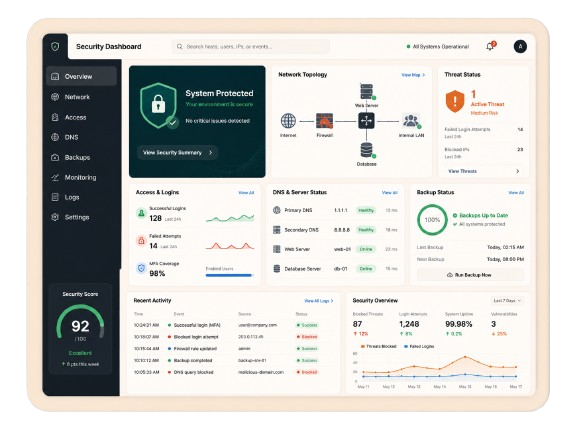This screenshot has height=433, width=577.
Task: Open the user avatar menu
Action: click(520, 46)
